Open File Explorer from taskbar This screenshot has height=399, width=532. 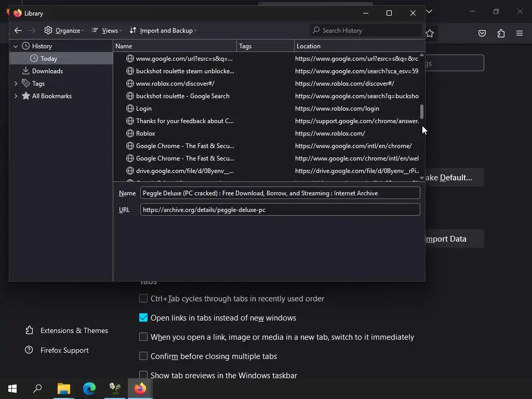(x=64, y=389)
